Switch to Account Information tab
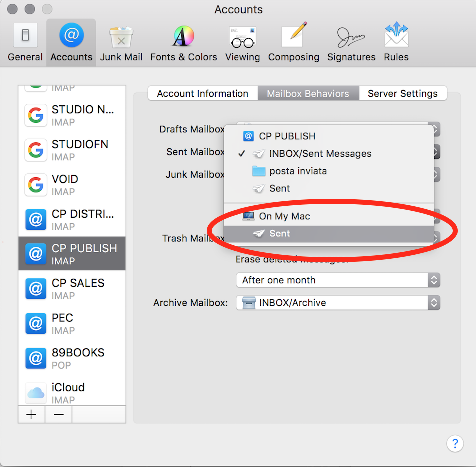The width and height of the screenshot is (476, 467). [x=203, y=93]
